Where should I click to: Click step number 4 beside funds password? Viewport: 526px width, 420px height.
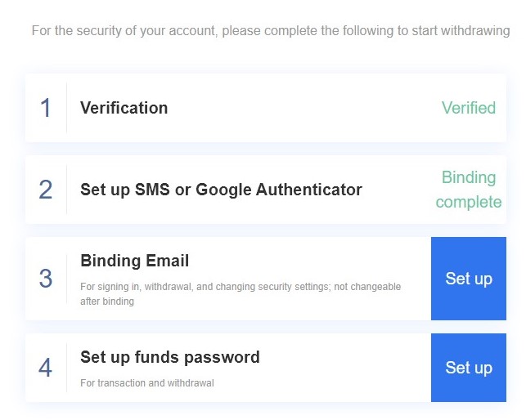[46, 368]
